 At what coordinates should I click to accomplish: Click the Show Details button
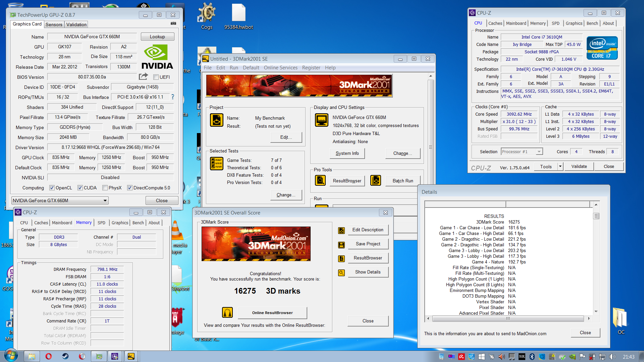tap(368, 272)
